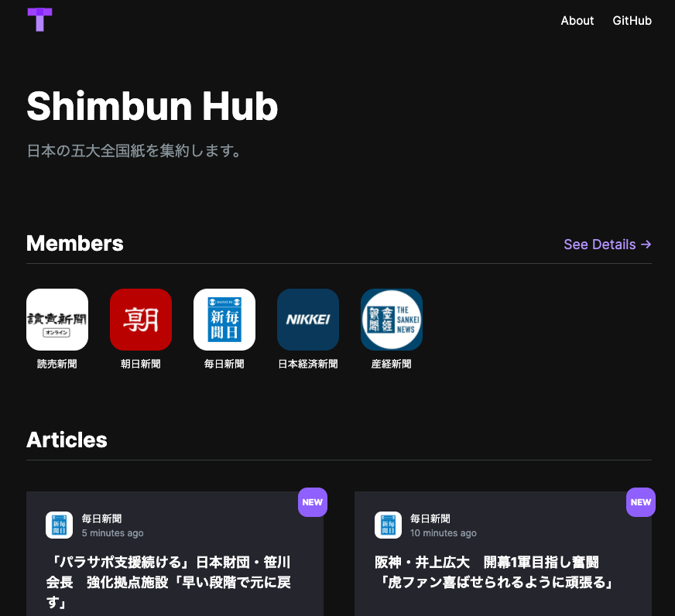Screen dimensions: 675x616
Task: Click the 日本経済新聞 label under Members
Action: (x=308, y=364)
